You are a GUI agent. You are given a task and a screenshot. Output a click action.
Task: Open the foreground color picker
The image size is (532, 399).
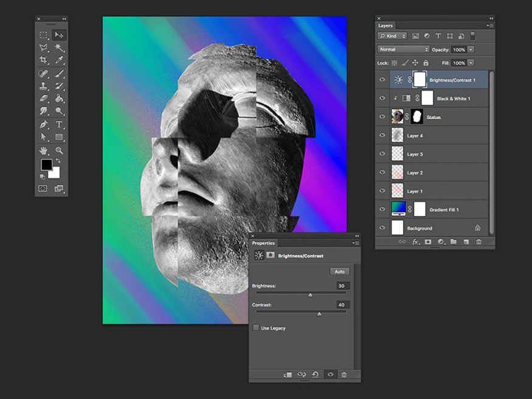click(46, 165)
